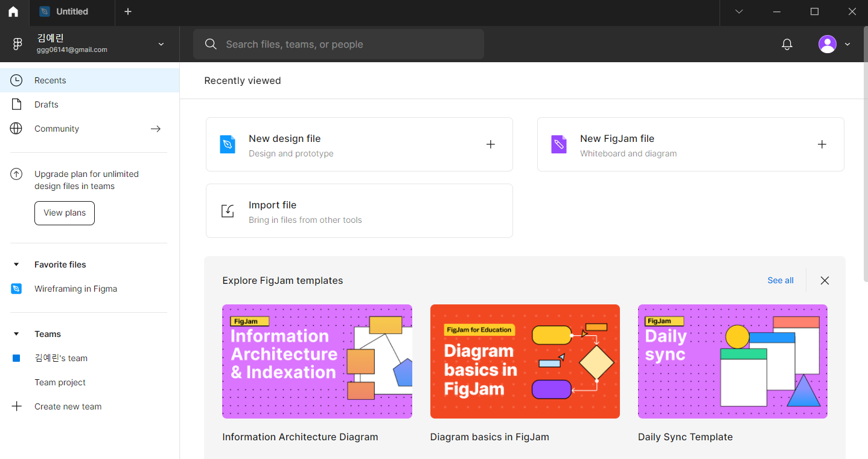868x459 pixels.
Task: Click Create new team
Action: click(89, 406)
